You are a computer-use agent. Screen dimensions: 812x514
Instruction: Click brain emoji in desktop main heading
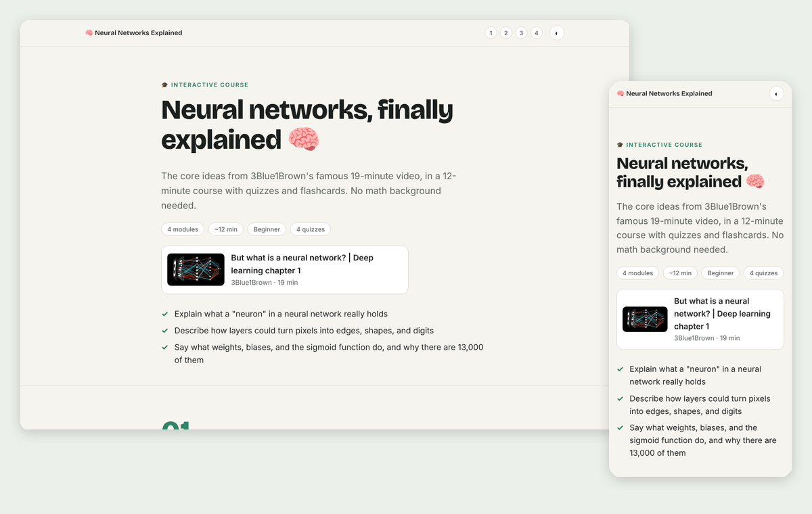pyautogui.click(x=303, y=139)
